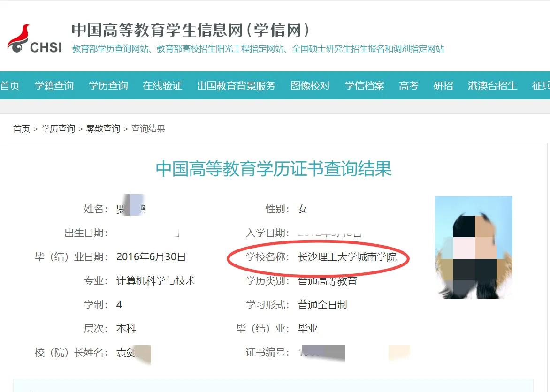The width and height of the screenshot is (550, 392).
Task: Click the page heading 中国高等教育学历证书查询结果
Action: (x=275, y=170)
